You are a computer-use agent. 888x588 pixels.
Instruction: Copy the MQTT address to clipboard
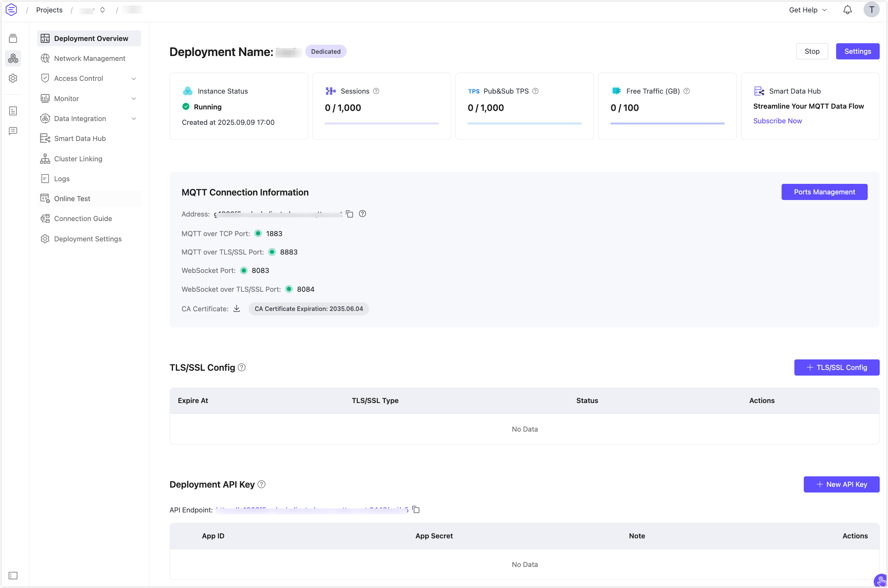[x=350, y=214]
